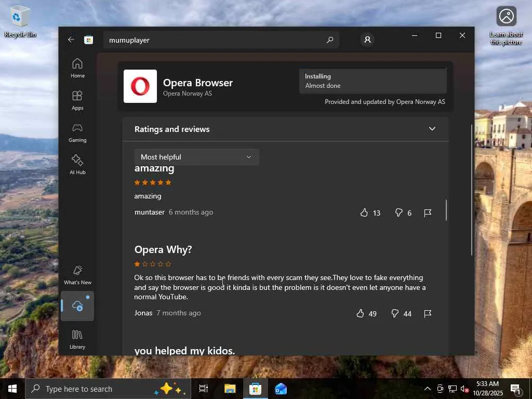Like Jonas's Opera Why? review
This screenshot has height=399, width=532.
(x=361, y=313)
